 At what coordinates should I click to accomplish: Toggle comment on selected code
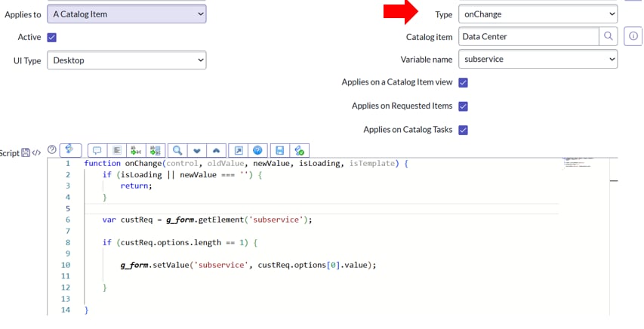tap(97, 150)
